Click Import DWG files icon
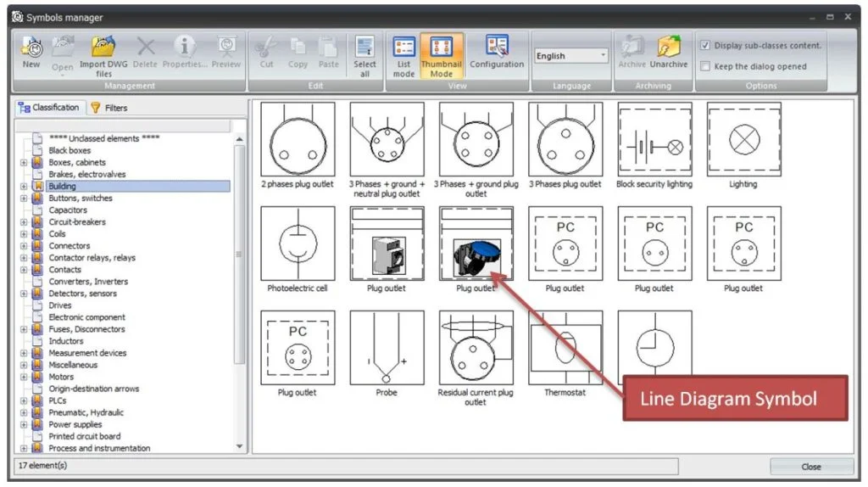 103,48
